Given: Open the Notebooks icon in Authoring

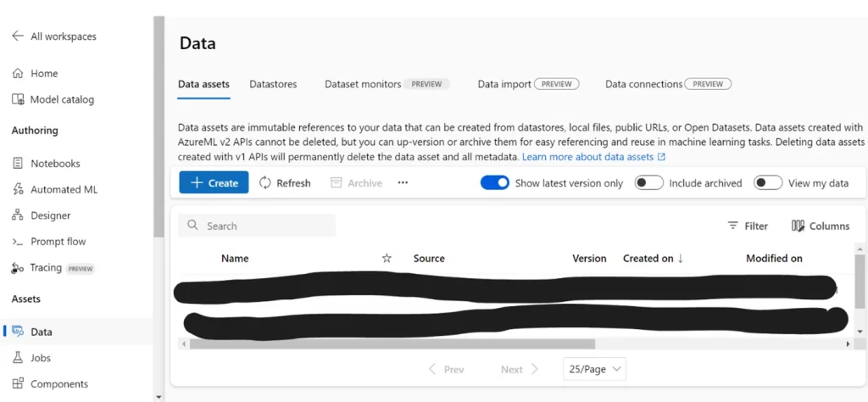Looking at the screenshot, I should (18, 164).
